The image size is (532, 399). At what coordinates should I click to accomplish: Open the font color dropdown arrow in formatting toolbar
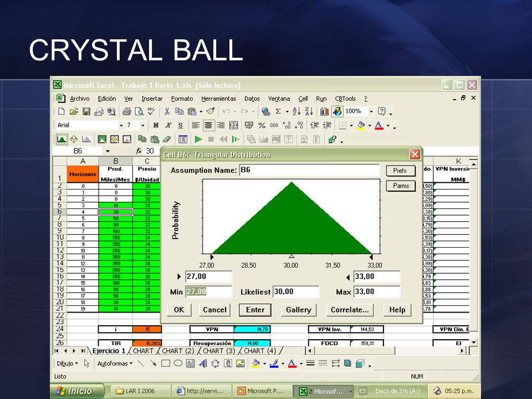coord(388,126)
